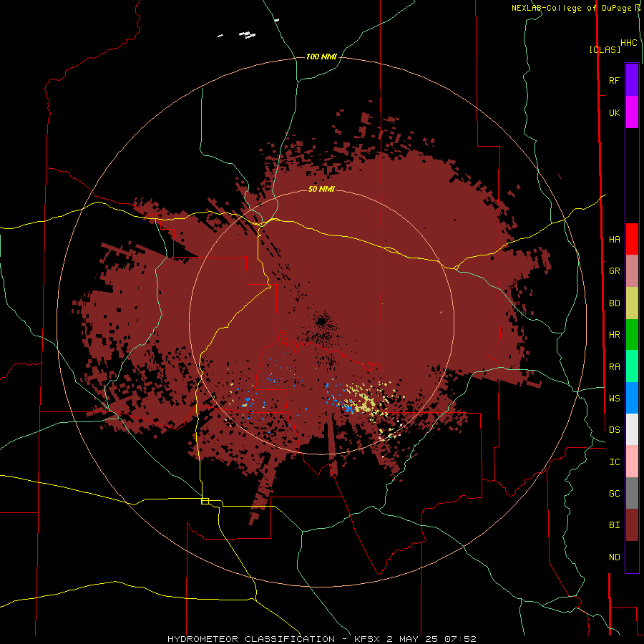Click the small square highway junction marker
Viewport: 644px width, 644px height.
click(x=205, y=501)
